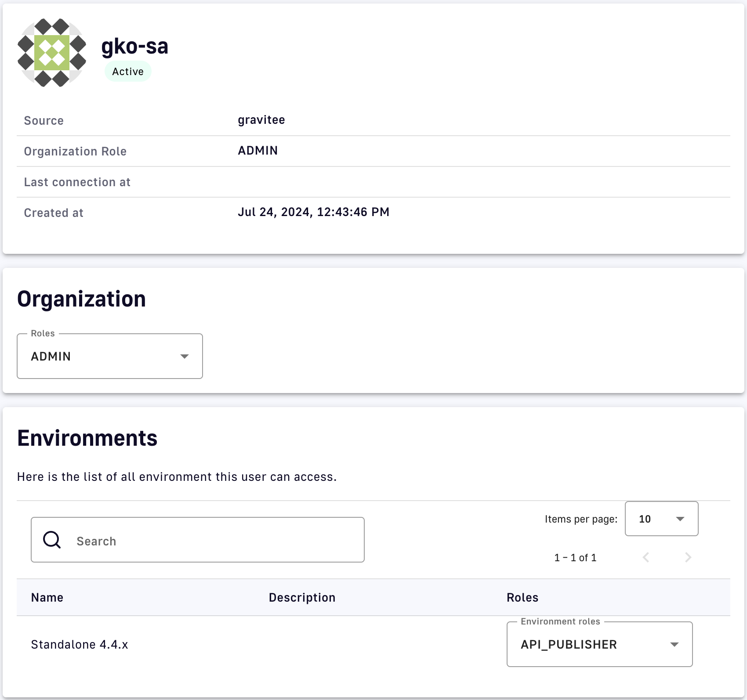The image size is (747, 700).
Task: Go to the next page of environments
Action: [688, 557]
